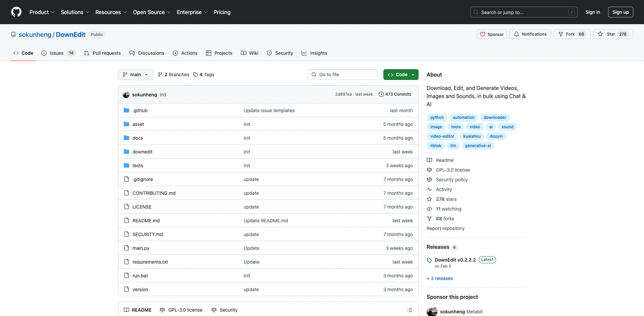Image resolution: width=644 pixels, height=316 pixels.
Task: Switch to the Projects tab
Action: pos(219,53)
